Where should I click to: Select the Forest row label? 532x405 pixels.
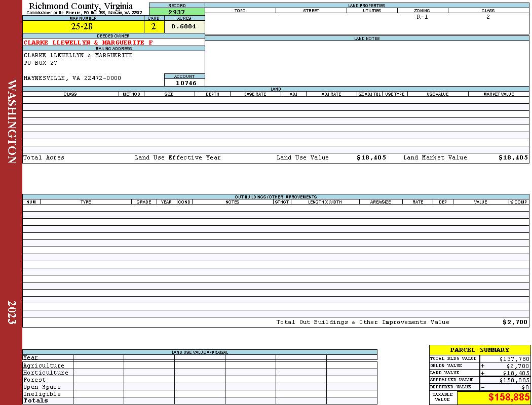coord(34,380)
